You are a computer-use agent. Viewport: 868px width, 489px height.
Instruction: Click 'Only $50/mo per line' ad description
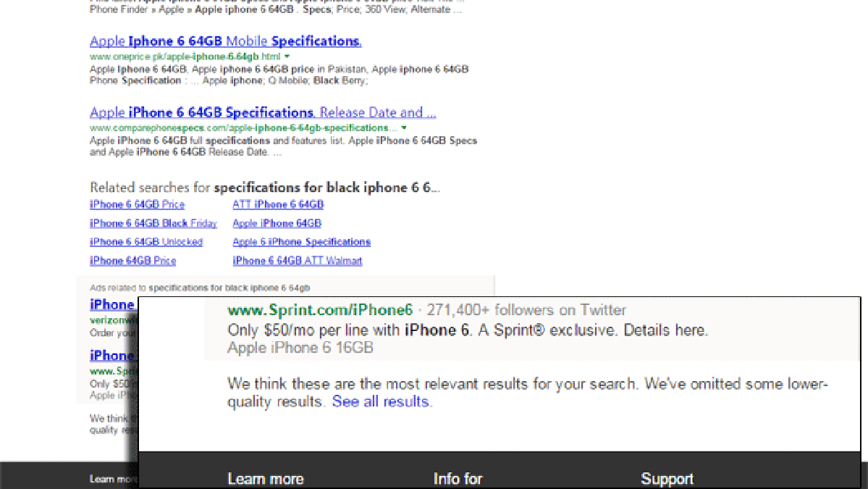point(468,330)
